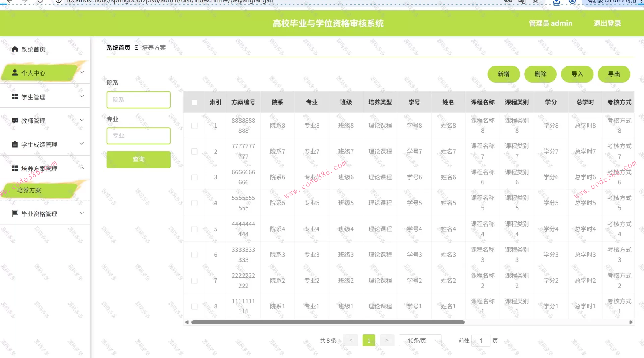The height and width of the screenshot is (358, 644).
Task: Click the grid icon beside 学生管理
Action: tap(15, 97)
